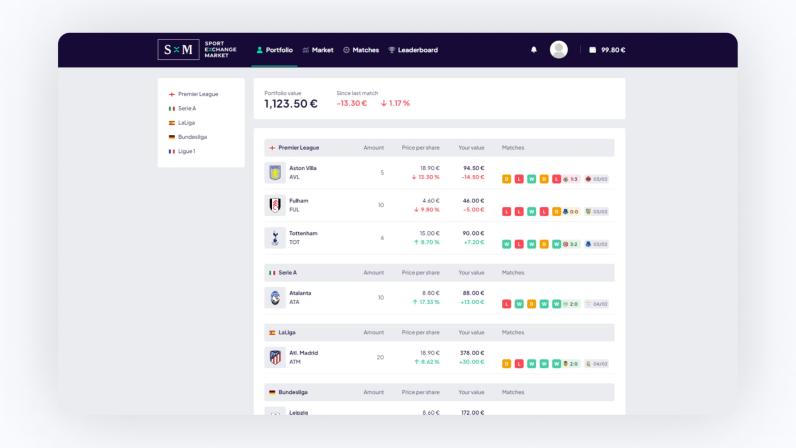Screen dimensions: 796x448
Task: Switch to the Market tab
Action: (317, 50)
